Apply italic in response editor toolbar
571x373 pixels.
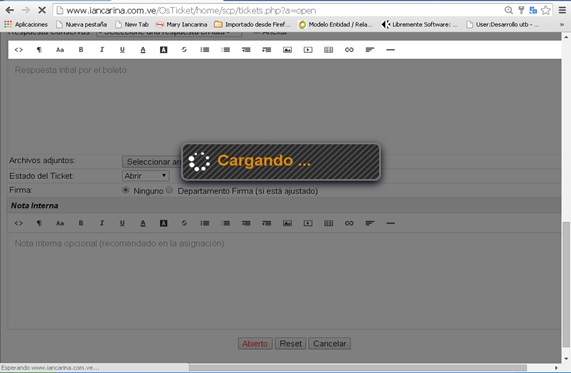(102, 50)
